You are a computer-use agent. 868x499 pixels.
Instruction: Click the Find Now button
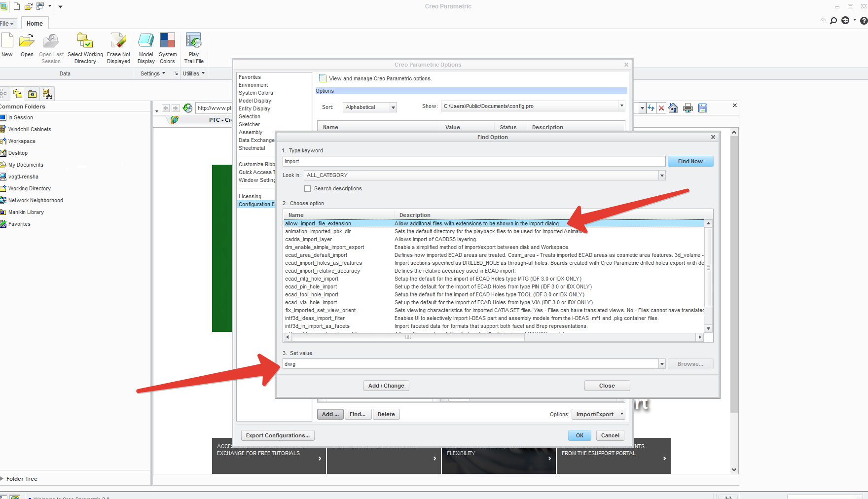coord(690,161)
